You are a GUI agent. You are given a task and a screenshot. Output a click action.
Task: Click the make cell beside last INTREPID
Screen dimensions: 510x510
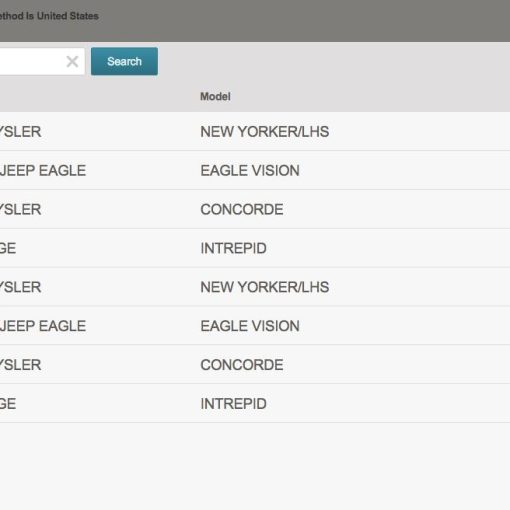8,404
